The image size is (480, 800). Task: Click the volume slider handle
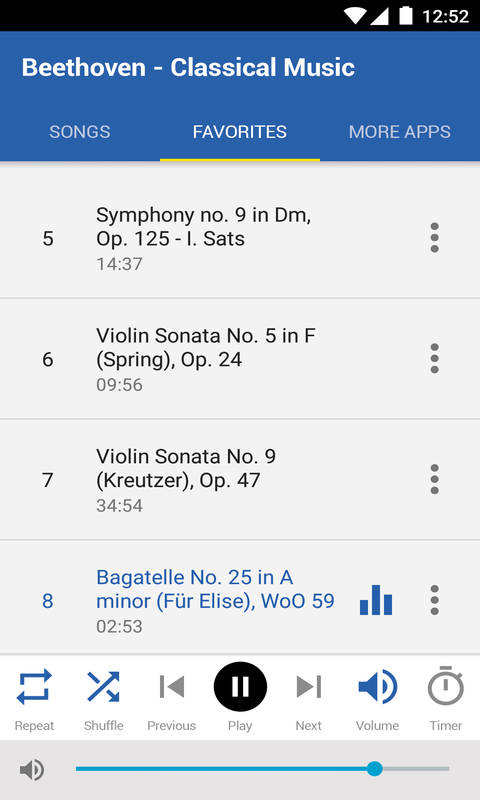[x=375, y=768]
